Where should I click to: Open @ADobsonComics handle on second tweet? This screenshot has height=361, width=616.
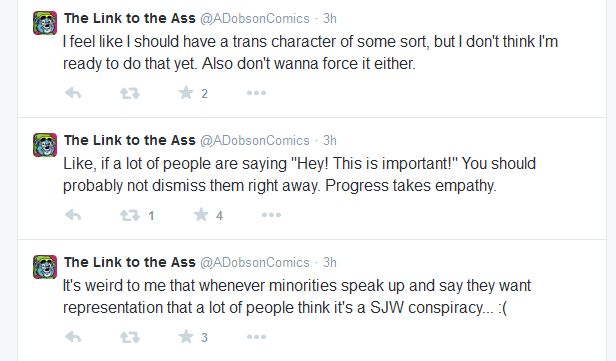pyautogui.click(x=255, y=141)
